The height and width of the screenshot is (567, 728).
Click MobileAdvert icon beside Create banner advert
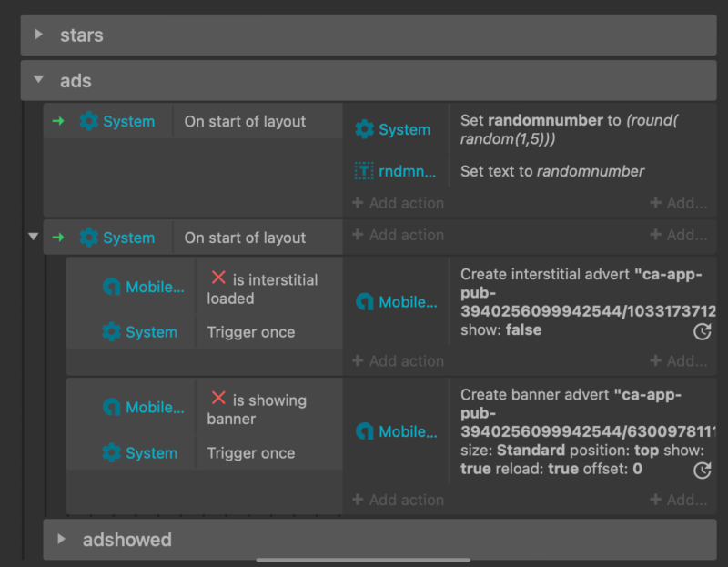point(365,431)
